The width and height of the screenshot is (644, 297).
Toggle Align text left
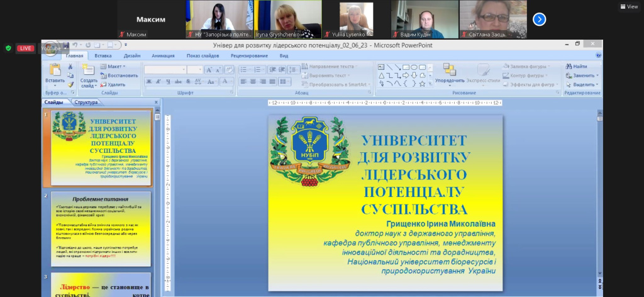click(x=243, y=81)
